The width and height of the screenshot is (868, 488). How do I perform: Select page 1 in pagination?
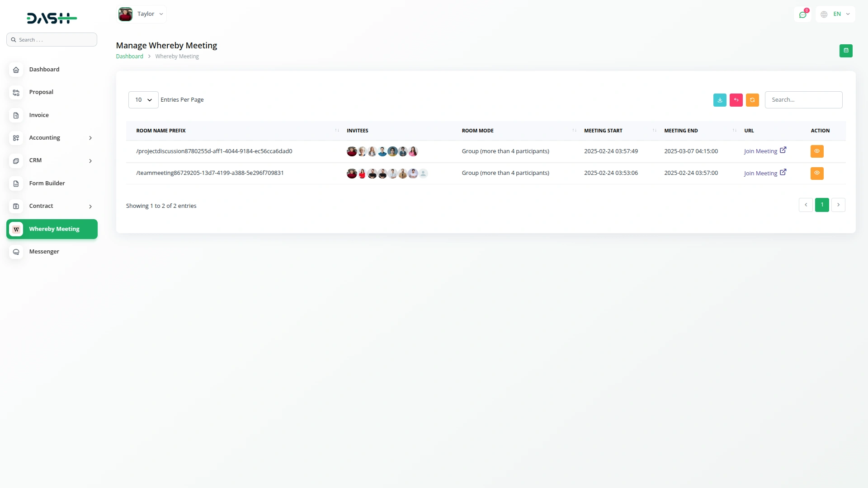[x=822, y=205]
